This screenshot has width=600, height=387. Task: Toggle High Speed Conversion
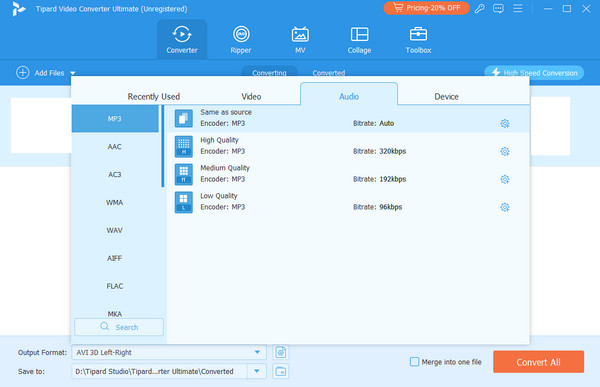click(534, 73)
